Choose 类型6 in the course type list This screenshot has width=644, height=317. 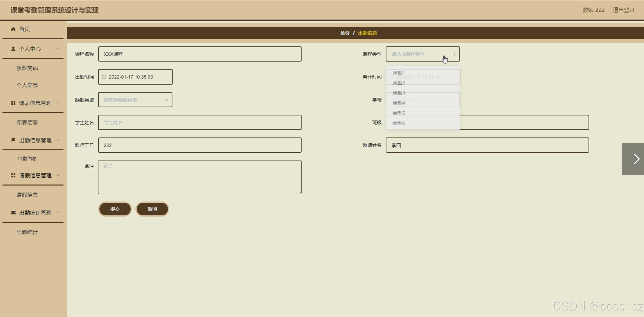click(399, 123)
